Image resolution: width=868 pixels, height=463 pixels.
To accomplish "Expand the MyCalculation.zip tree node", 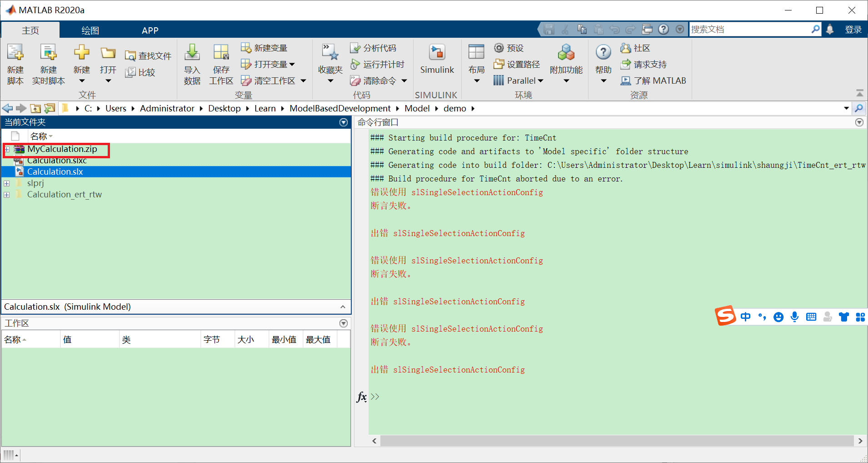I will tap(7, 149).
